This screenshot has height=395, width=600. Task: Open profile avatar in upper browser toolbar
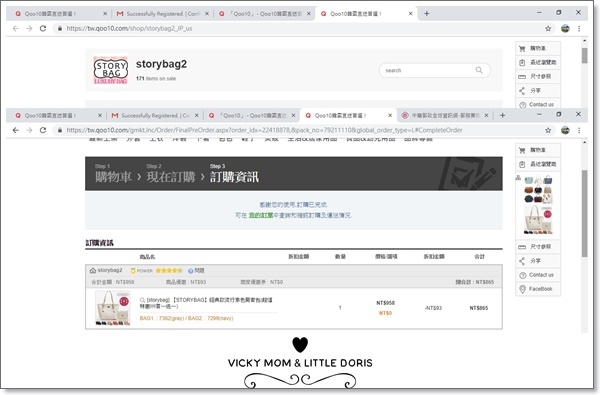tap(565, 28)
